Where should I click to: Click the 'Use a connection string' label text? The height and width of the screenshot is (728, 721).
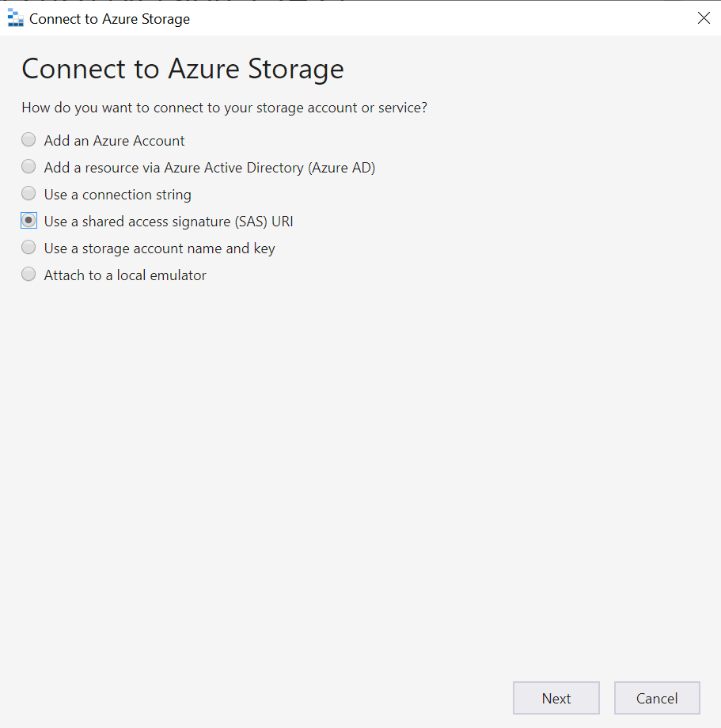pos(117,194)
